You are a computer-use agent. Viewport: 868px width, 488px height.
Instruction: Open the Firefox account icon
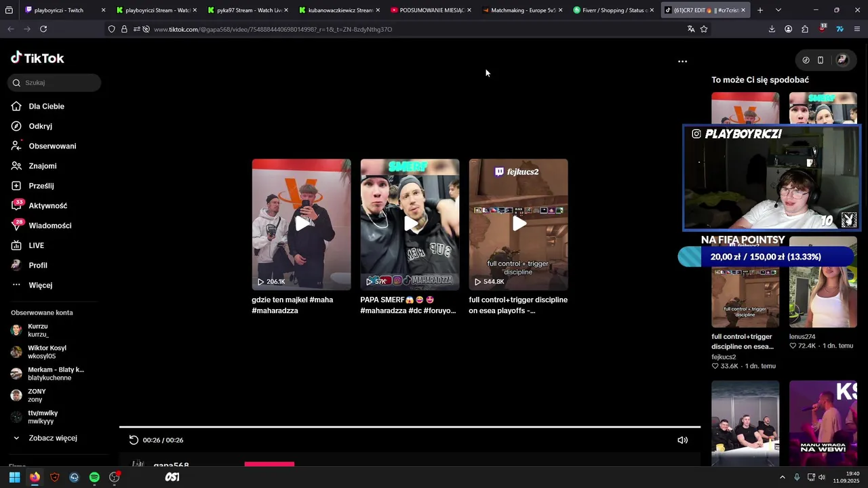pyautogui.click(x=788, y=29)
